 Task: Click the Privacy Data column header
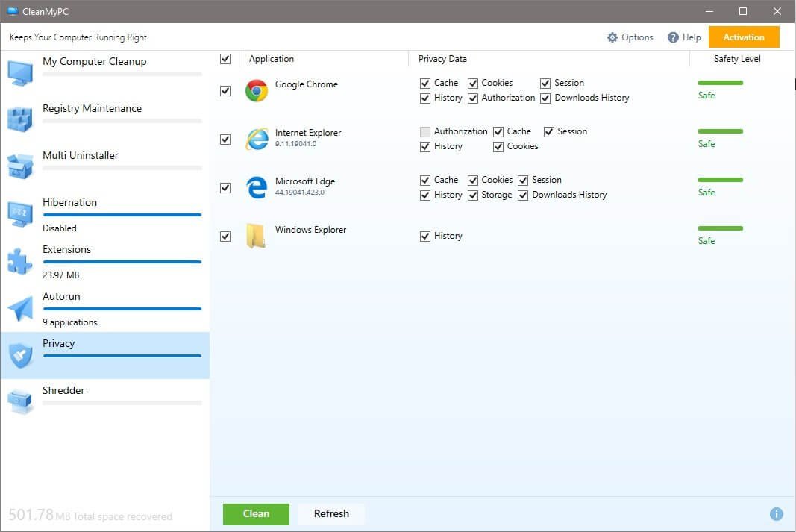point(442,59)
